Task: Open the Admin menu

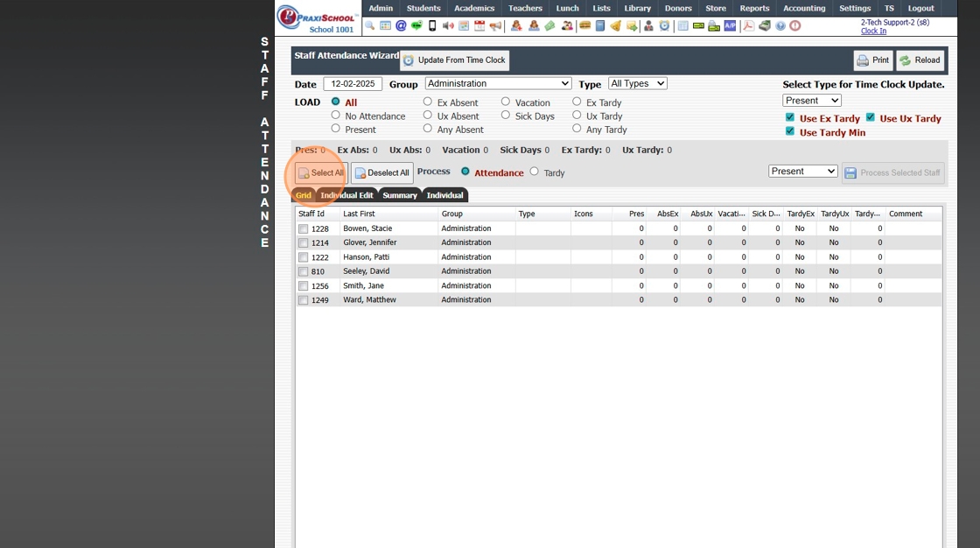Action: [381, 8]
